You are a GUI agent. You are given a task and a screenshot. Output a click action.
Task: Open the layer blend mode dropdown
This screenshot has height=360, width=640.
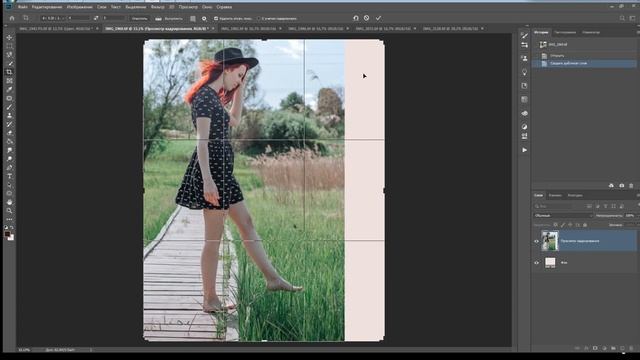coord(563,216)
